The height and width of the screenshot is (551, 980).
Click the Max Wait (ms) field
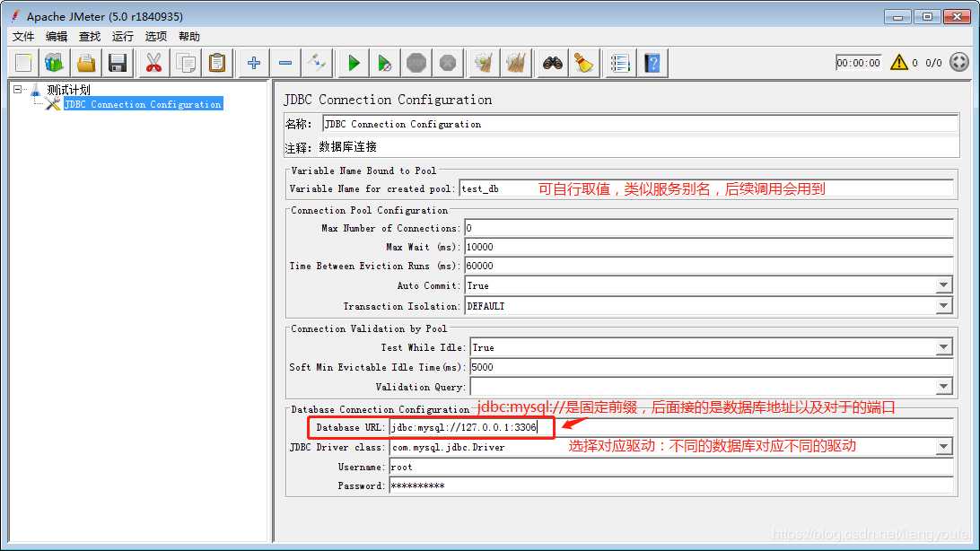click(709, 247)
